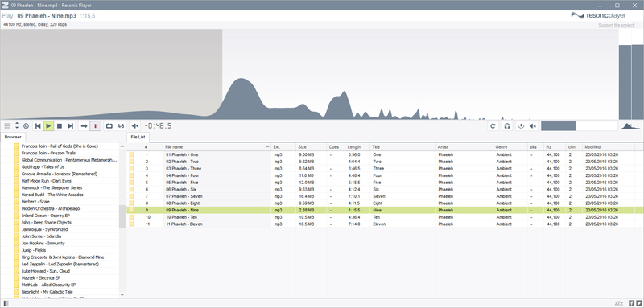Click the sleep timer zZz icon
Image resolution: width=644 pixels, height=308 pixels.
pyautogui.click(x=618, y=303)
